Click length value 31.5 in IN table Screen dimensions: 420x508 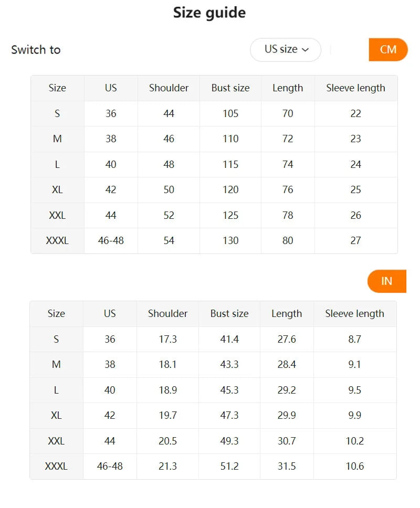(x=286, y=466)
